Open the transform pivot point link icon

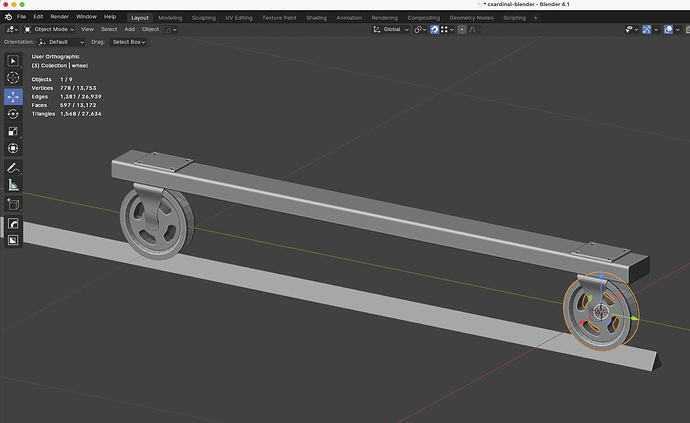coord(418,29)
